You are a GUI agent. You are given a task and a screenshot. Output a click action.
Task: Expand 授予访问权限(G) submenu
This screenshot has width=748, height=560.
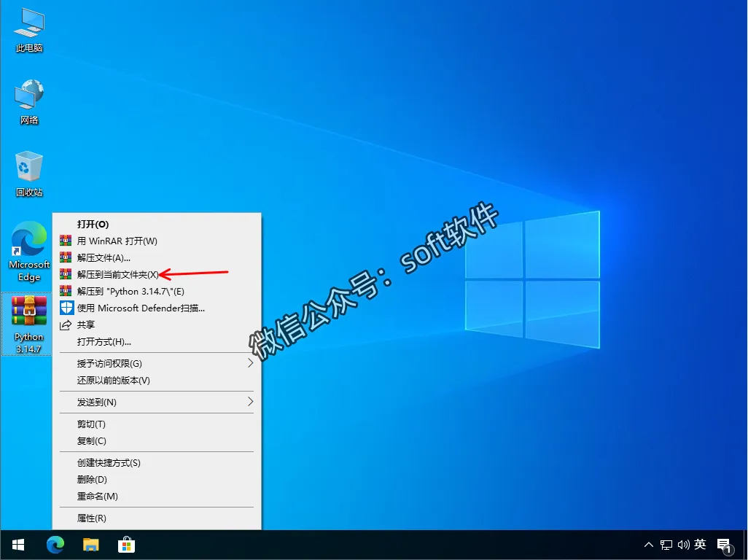157,363
